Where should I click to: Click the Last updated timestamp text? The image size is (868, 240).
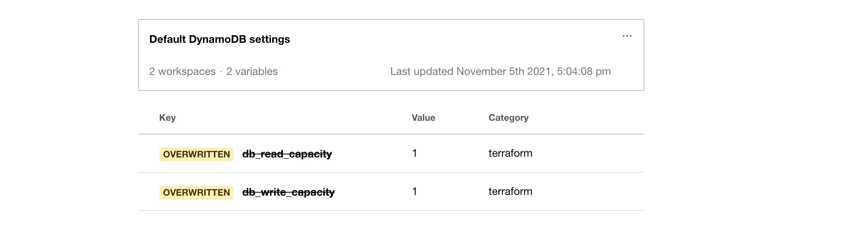(501, 71)
